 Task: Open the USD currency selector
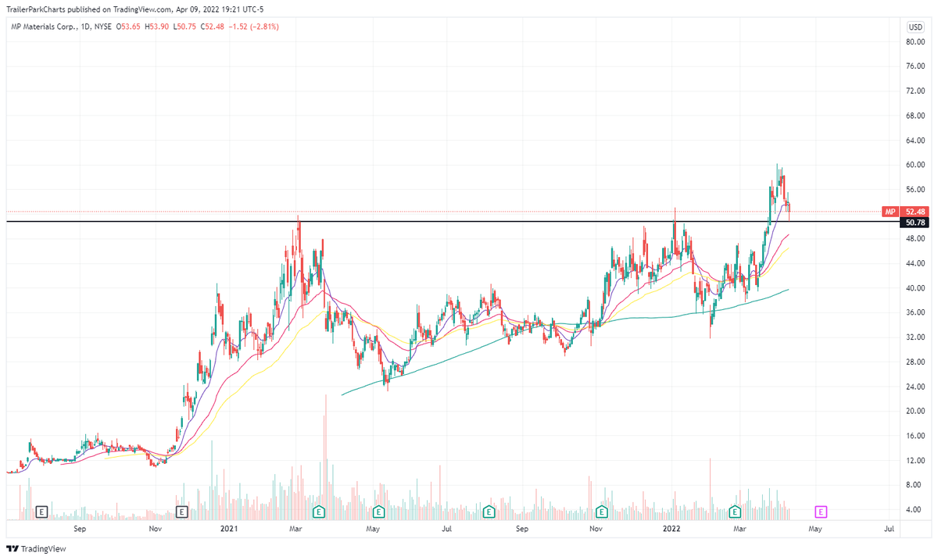click(915, 27)
